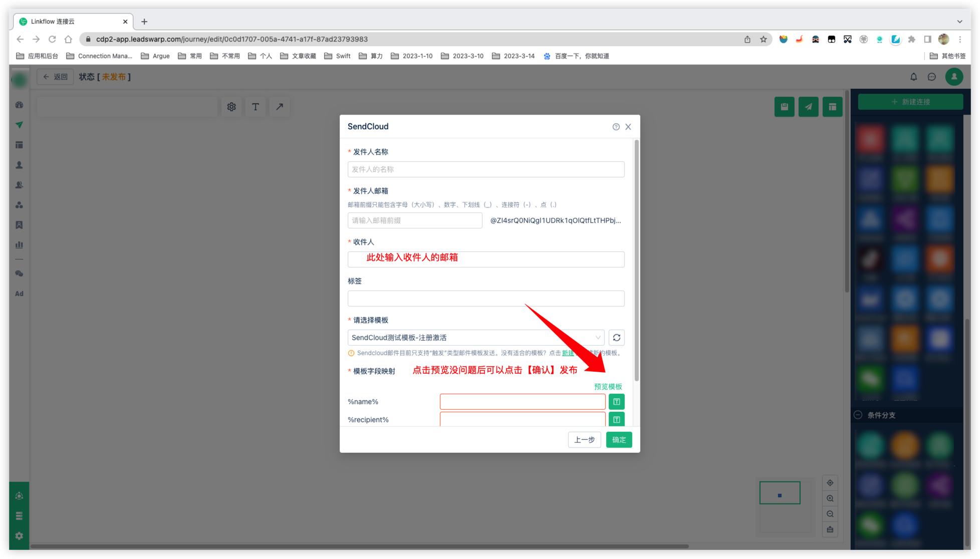
Task: Open the browser extensions puzzle icon
Action: pos(911,39)
